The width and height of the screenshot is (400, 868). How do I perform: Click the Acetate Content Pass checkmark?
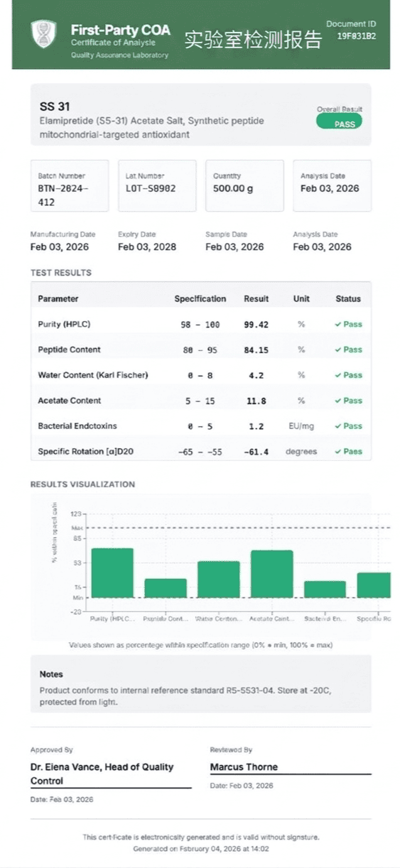coord(338,401)
